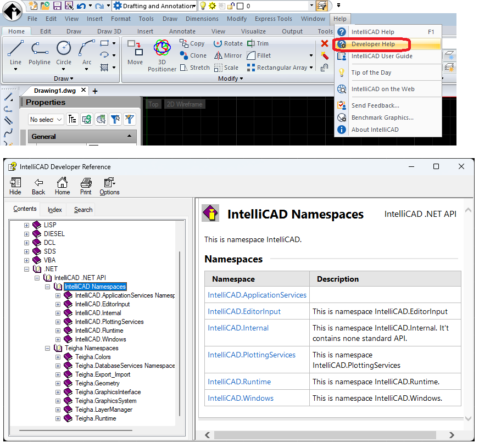Open the IntelliCAD.Runtime link in table
The width and height of the screenshot is (479, 448).
click(239, 382)
